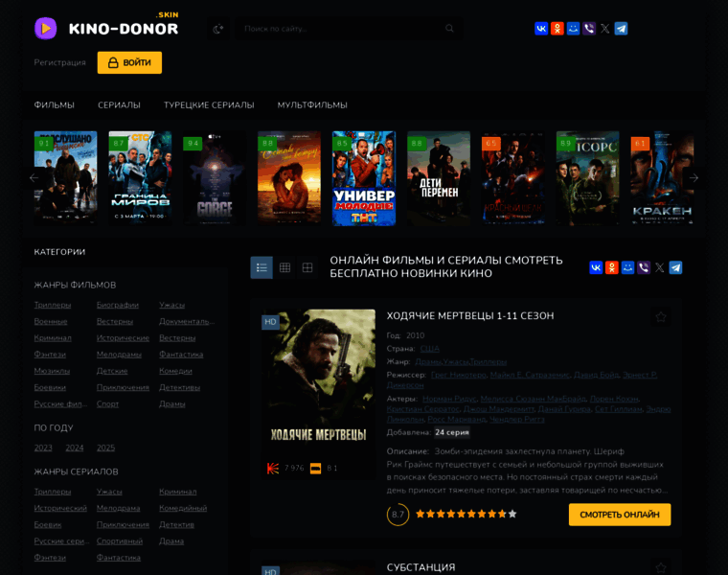Click carousel next arrow
728x575 pixels.
click(x=694, y=178)
